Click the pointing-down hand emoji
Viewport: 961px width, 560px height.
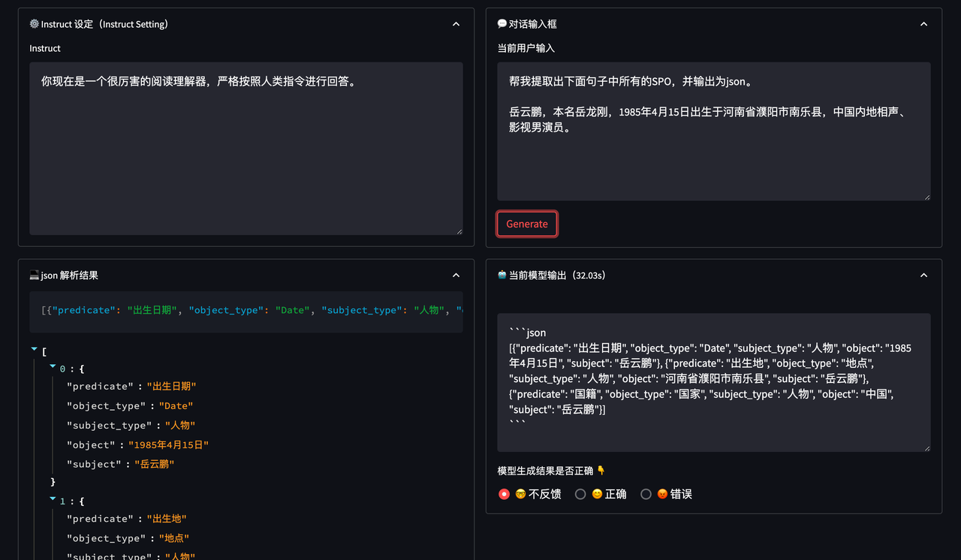coord(601,471)
